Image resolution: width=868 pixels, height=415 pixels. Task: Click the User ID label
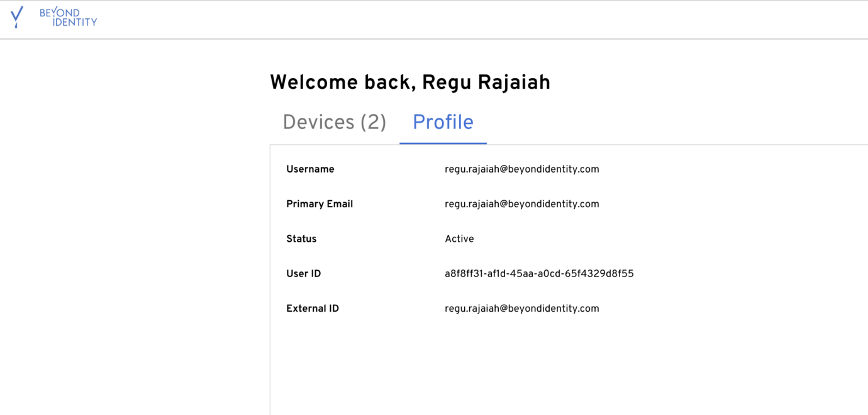point(304,274)
